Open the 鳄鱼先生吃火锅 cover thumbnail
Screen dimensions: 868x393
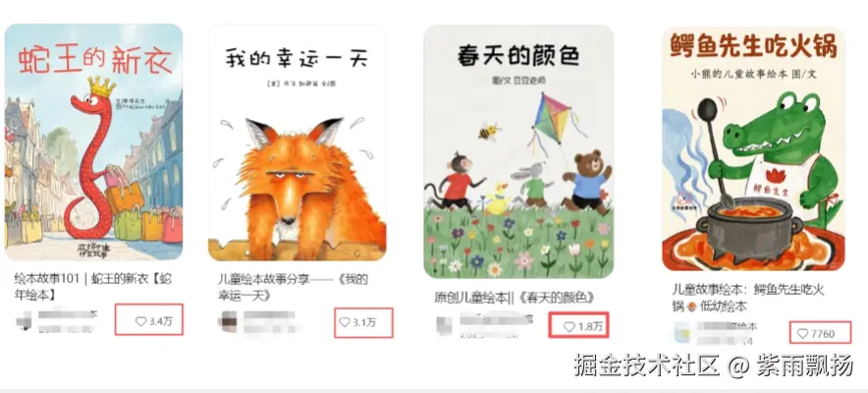(753, 149)
